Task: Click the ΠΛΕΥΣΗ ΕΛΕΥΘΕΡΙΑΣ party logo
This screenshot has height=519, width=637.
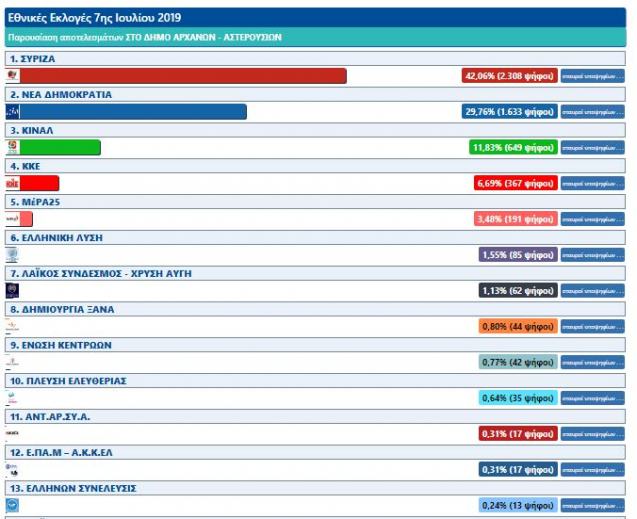Action: tap(13, 398)
